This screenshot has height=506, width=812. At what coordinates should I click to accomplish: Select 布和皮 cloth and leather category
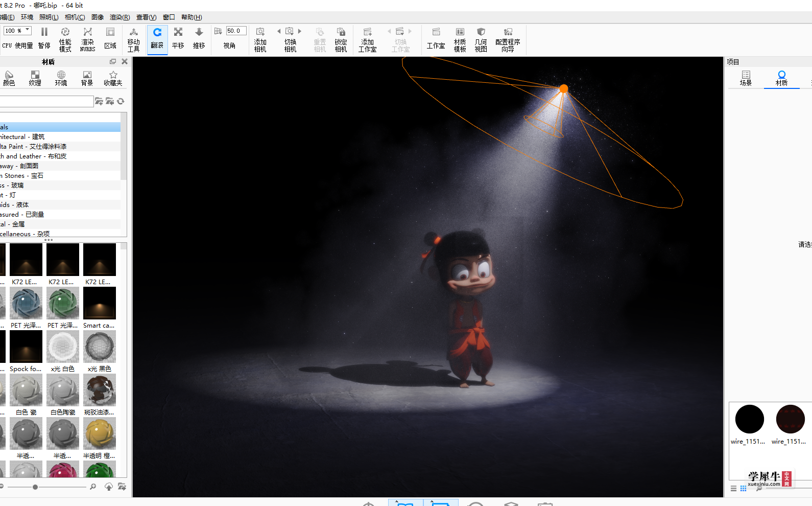pos(60,156)
